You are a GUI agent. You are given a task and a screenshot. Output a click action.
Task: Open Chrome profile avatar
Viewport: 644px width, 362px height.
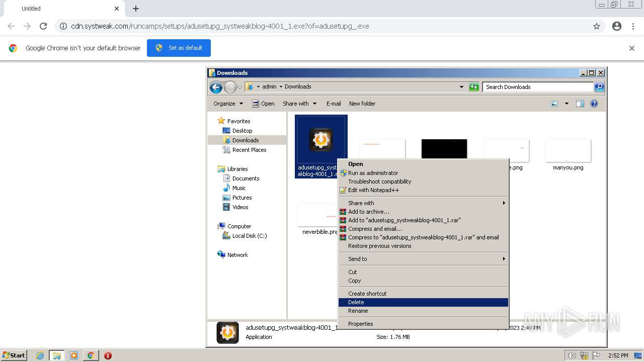(x=617, y=26)
